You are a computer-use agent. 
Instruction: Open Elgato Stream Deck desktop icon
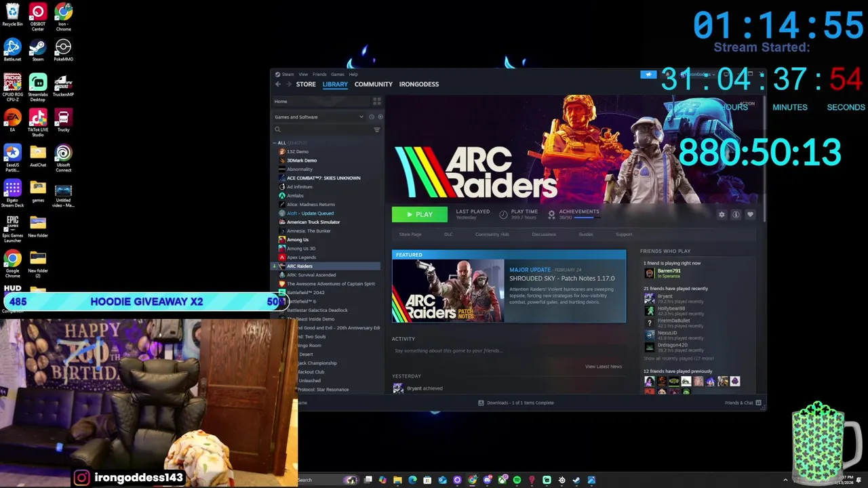click(12, 194)
